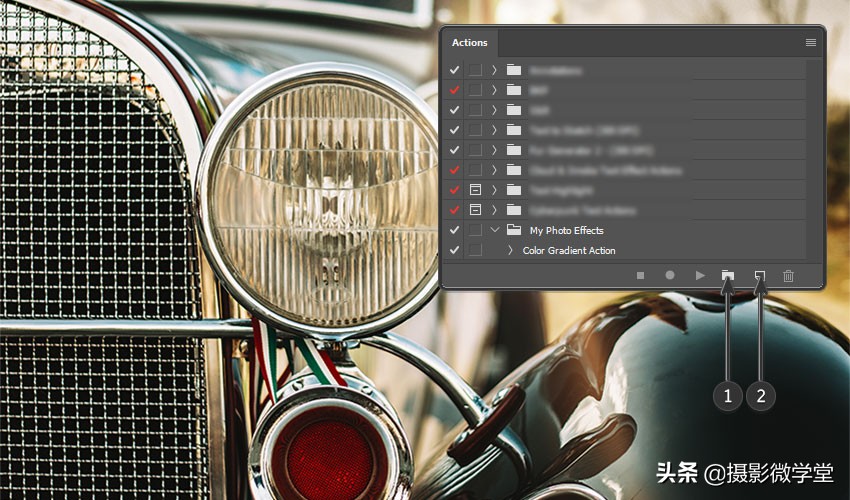Image resolution: width=850 pixels, height=500 pixels.
Task: Click the folder icon of My Photo Effects
Action: click(514, 230)
